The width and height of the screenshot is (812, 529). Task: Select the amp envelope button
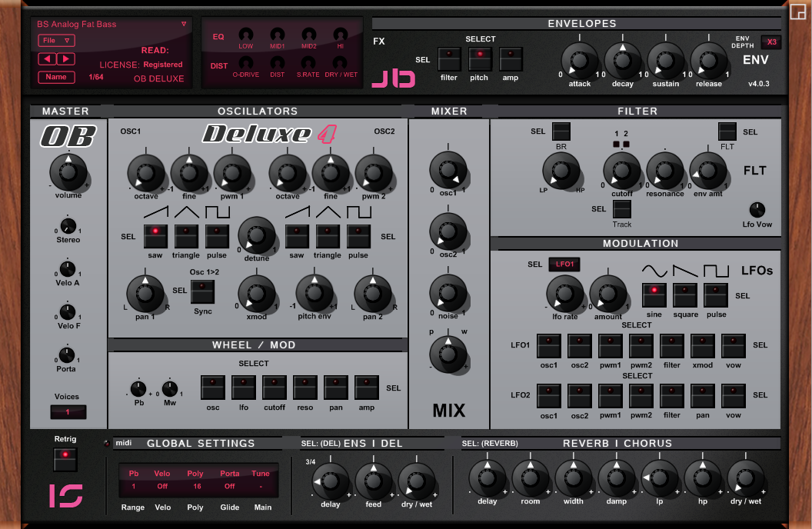pyautogui.click(x=511, y=59)
